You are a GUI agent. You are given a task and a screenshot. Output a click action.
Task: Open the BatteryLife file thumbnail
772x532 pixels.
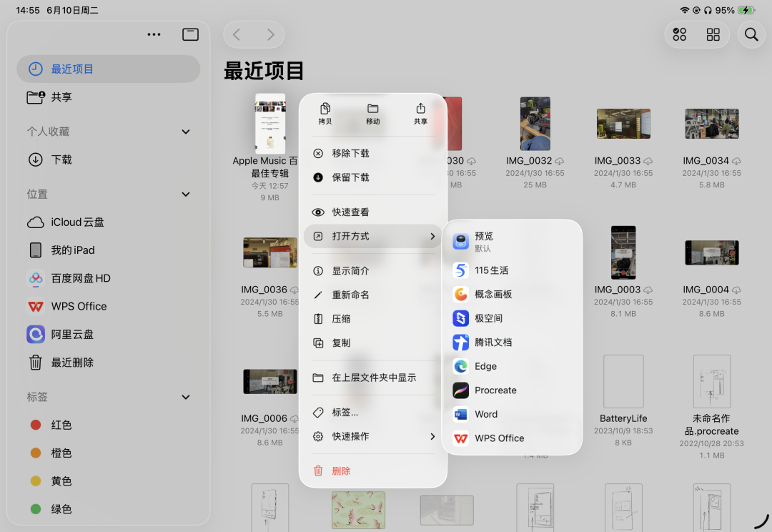(623, 381)
